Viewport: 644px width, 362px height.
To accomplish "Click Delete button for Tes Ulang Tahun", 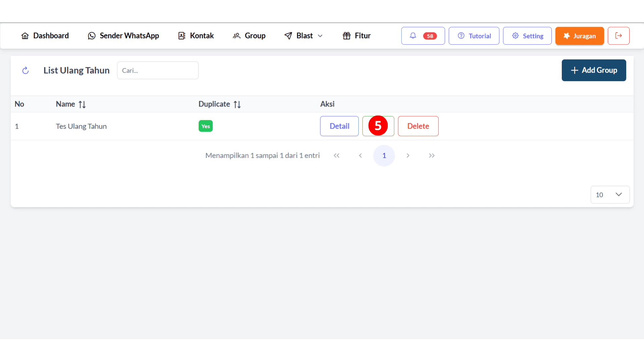I will 418,126.
